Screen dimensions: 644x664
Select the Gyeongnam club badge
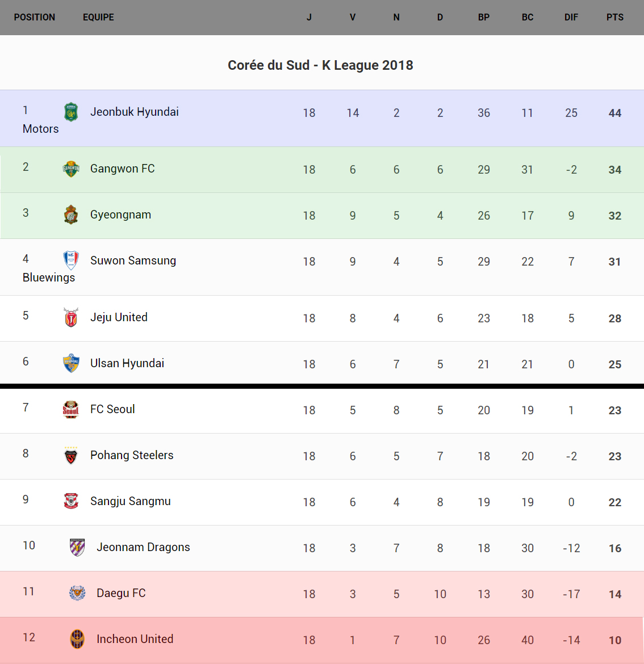[71, 215]
